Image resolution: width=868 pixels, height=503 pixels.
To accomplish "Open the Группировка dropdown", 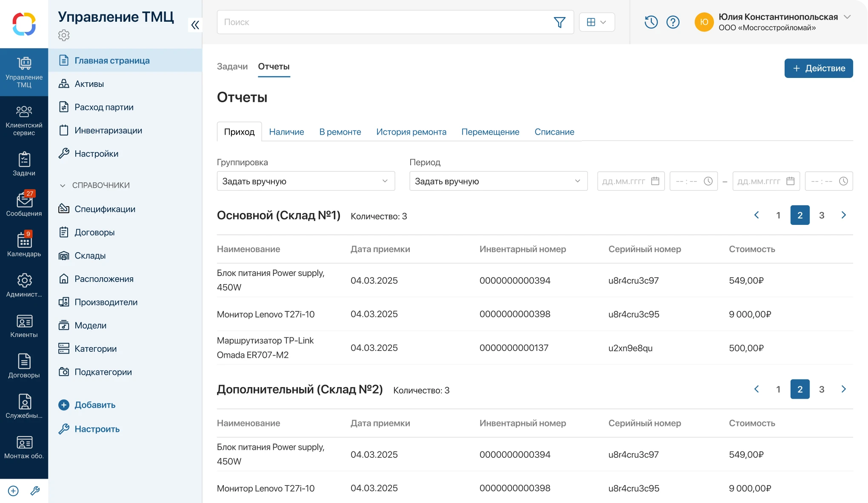I will (306, 181).
